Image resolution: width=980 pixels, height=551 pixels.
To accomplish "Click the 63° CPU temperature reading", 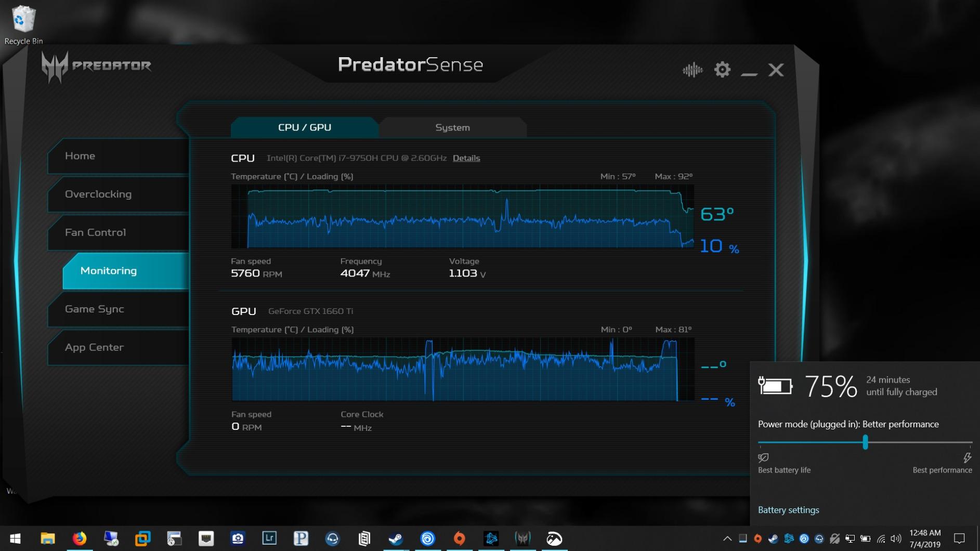I will pos(717,214).
